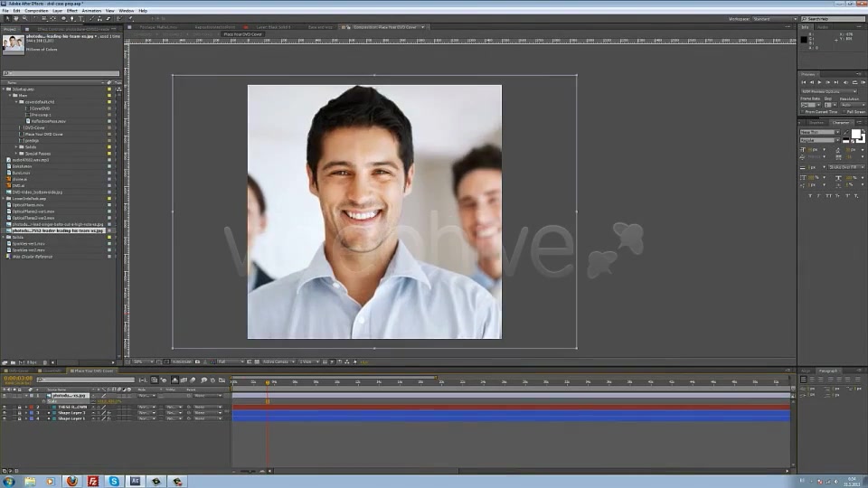This screenshot has height=488, width=868.
Task: Open Active Camera view dropdown
Action: [278, 361]
